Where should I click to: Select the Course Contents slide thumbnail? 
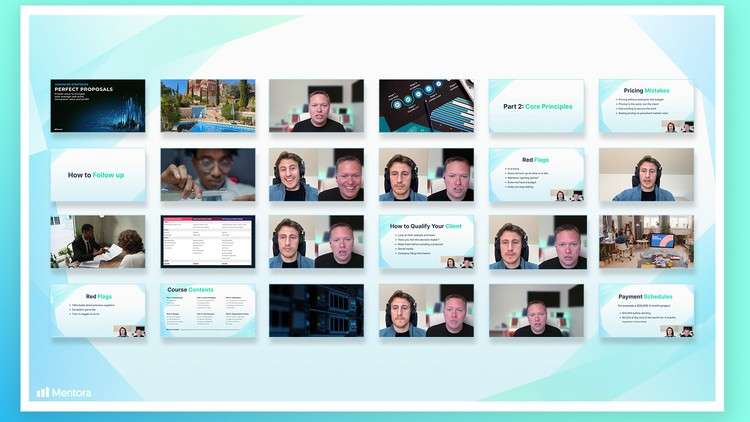208,311
